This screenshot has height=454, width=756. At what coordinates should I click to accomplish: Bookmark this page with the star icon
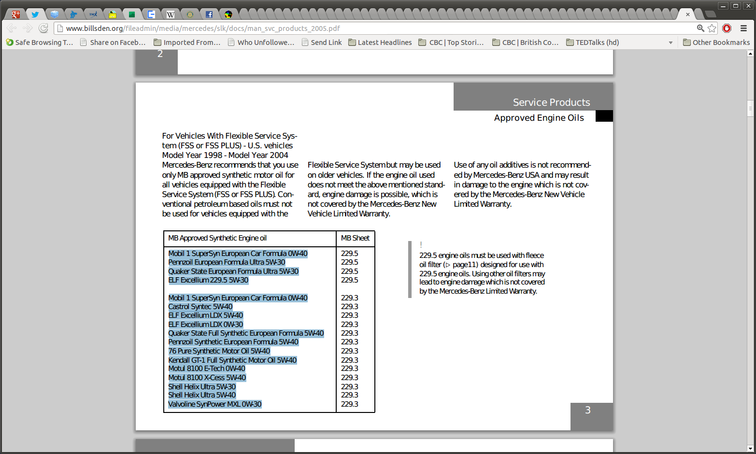click(x=712, y=28)
